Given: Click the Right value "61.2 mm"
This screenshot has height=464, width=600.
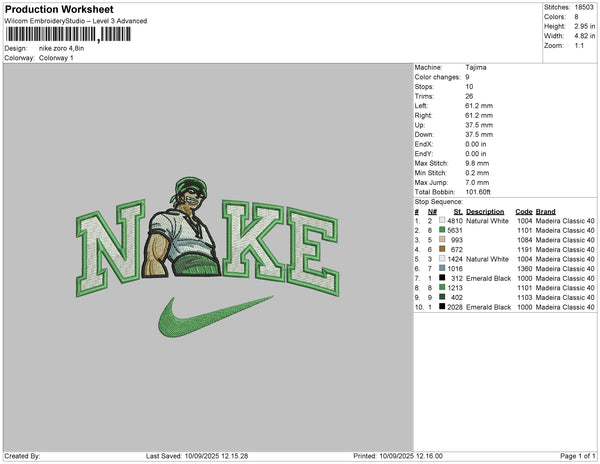Looking at the screenshot, I should pos(479,115).
